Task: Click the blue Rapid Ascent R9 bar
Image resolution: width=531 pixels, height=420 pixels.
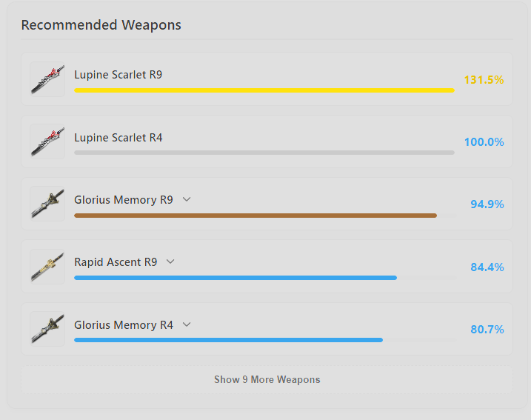Action: click(236, 278)
